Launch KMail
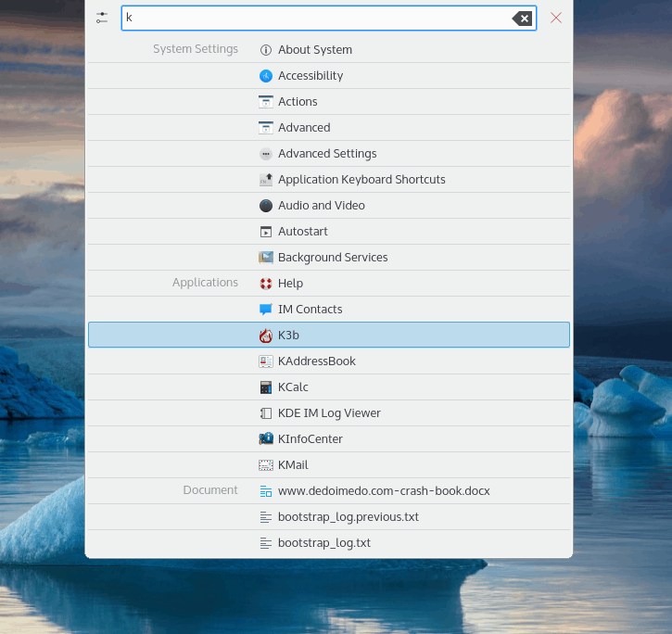The width and height of the screenshot is (672, 634). (x=329, y=465)
